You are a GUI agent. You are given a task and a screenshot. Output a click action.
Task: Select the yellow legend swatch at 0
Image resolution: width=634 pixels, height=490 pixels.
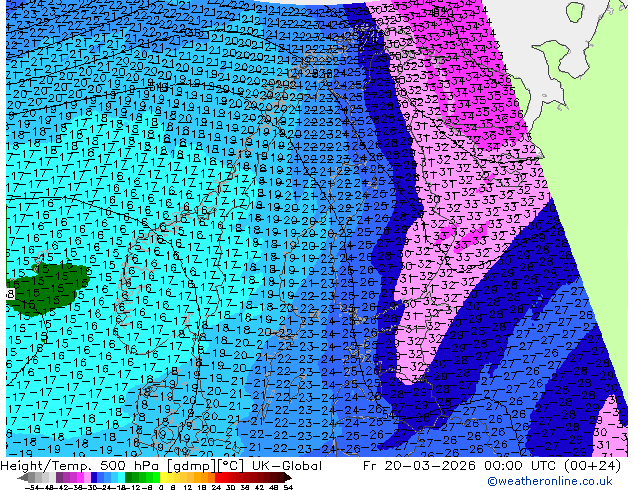163,477
